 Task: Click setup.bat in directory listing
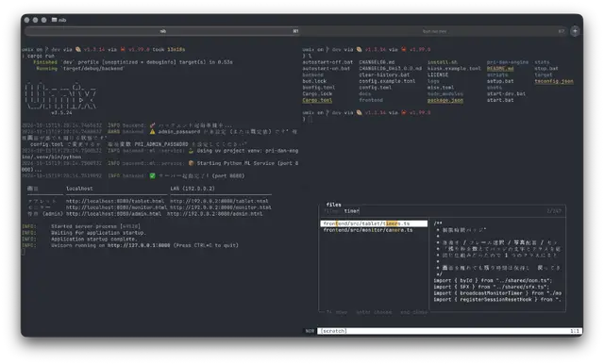500,81
